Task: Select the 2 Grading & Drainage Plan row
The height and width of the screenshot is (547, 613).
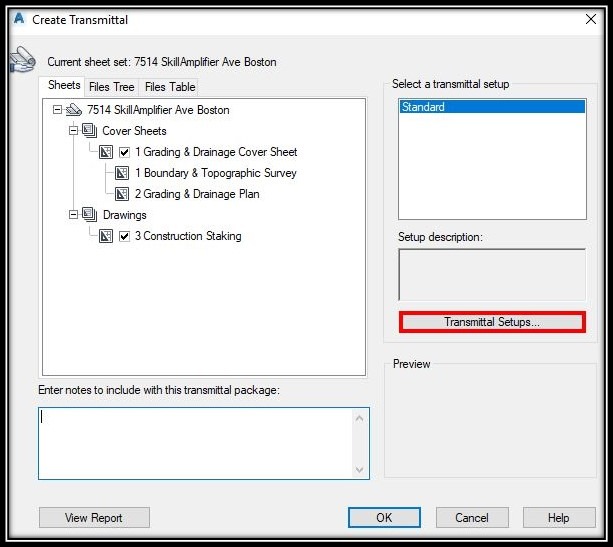Action: (x=197, y=194)
